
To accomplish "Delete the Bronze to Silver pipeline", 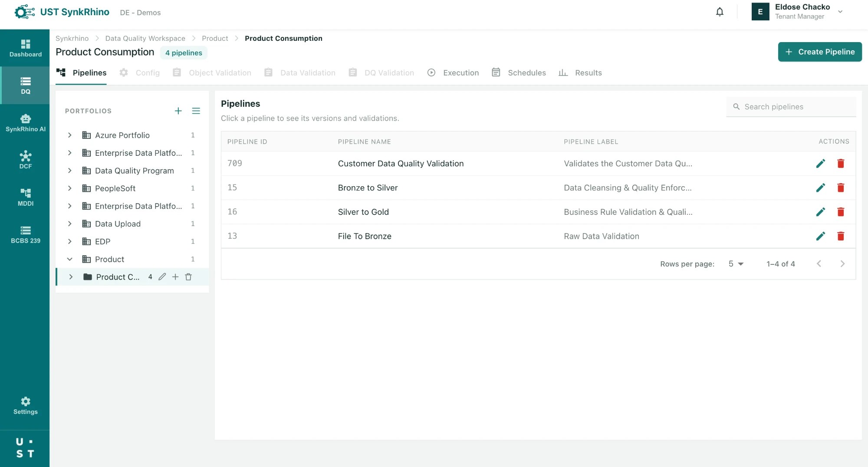I will tap(841, 188).
